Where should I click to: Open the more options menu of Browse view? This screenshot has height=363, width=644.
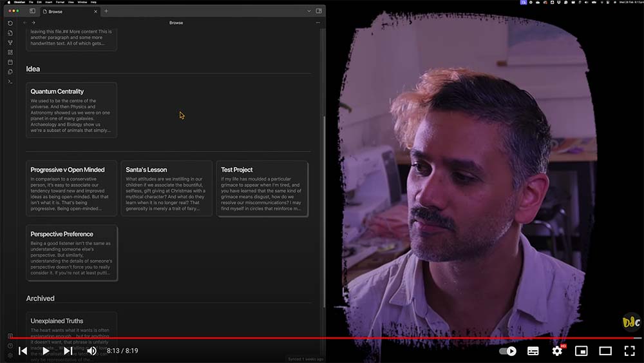[318, 23]
